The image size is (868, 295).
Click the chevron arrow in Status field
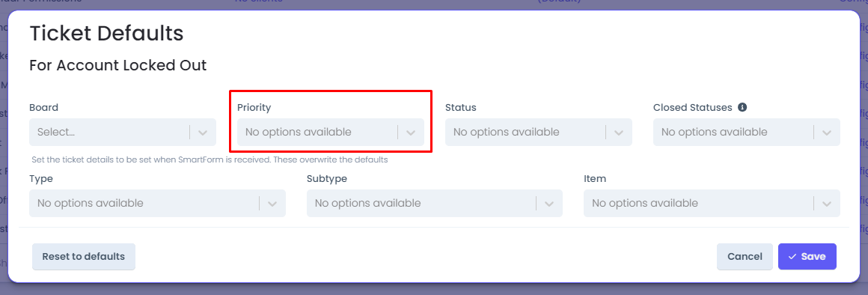(619, 133)
